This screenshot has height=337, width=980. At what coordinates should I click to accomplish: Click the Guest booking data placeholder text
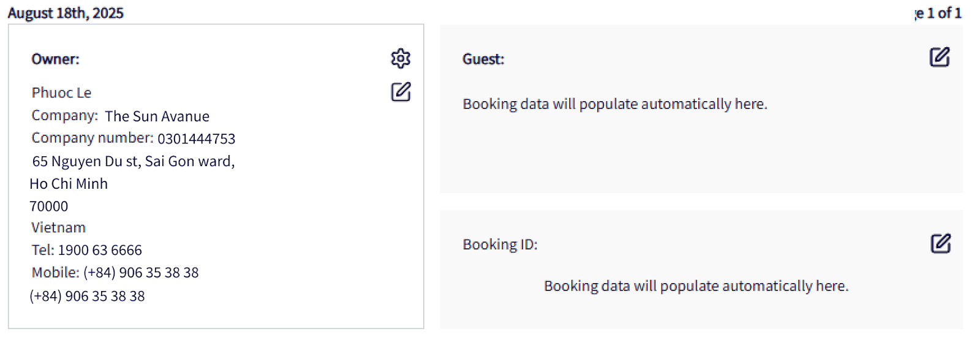tap(615, 104)
